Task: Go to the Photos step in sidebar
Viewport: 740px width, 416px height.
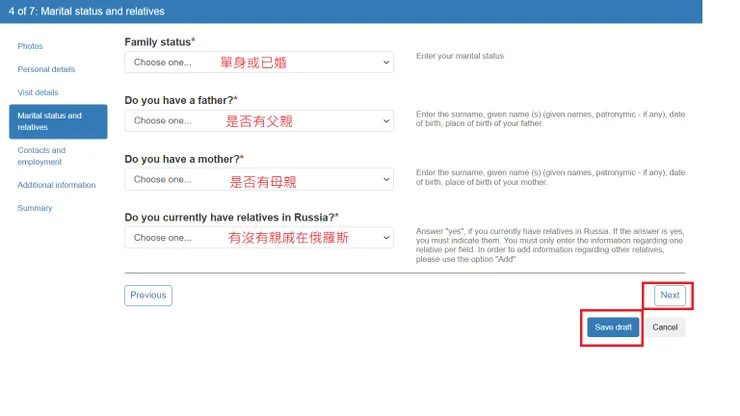Action: click(30, 46)
